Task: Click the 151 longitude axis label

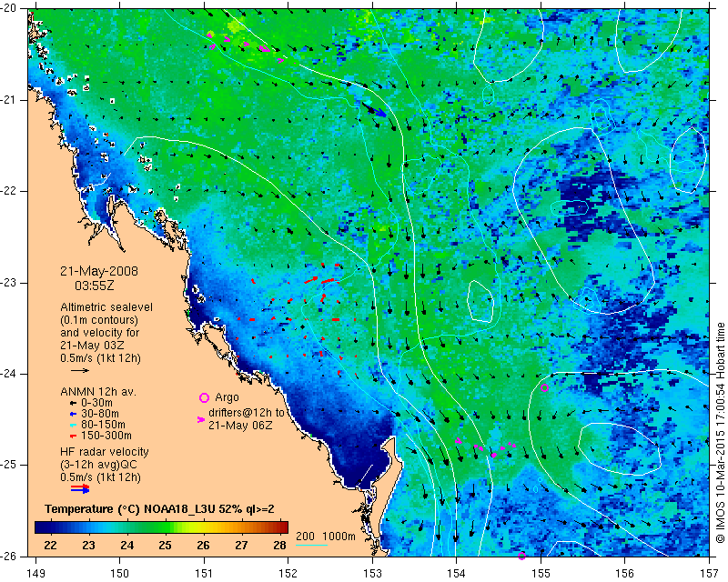Action: [204, 574]
